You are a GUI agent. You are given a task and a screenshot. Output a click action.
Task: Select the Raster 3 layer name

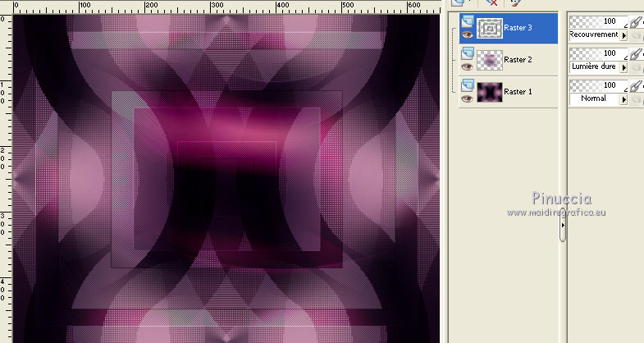[518, 28]
